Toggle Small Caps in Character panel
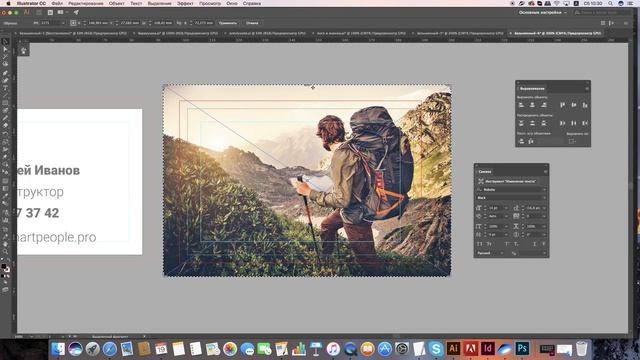Screen dimensions: 640x360 tap(489, 244)
